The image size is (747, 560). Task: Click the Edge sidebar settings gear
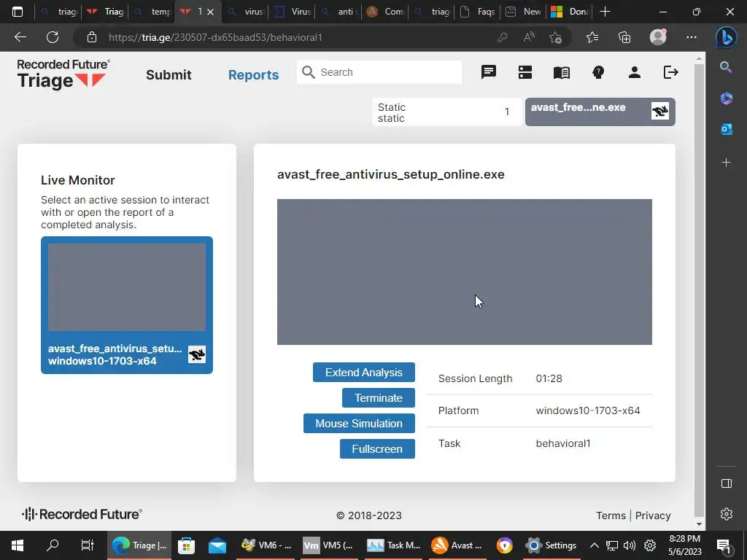point(726,514)
